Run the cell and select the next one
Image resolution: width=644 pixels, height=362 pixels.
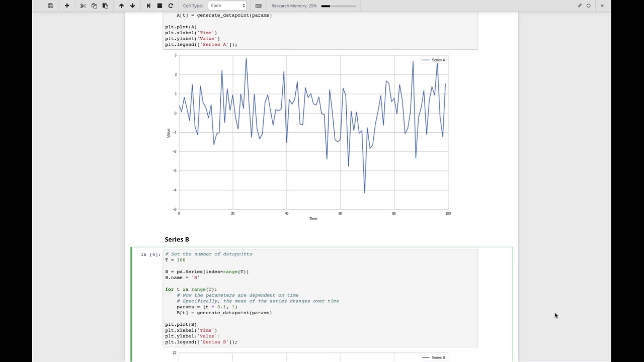pos(148,6)
